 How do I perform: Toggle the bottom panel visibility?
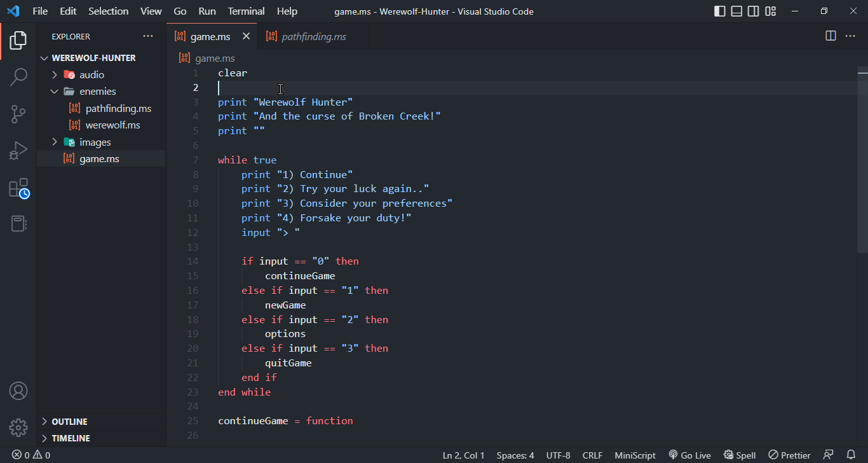tap(736, 11)
